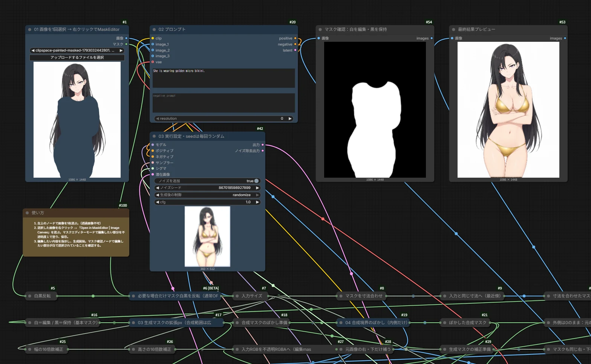Click the black-and-white mask preview image
The image size is (591, 364).
[x=375, y=110]
